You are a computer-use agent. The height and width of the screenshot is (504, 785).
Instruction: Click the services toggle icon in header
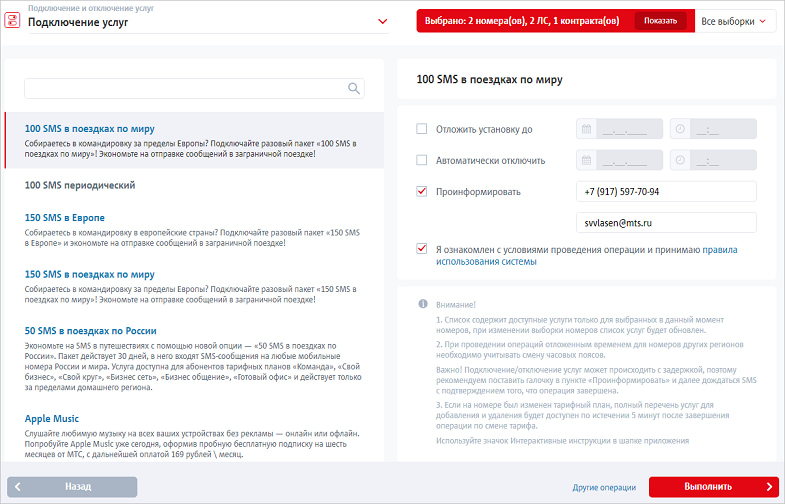[12, 21]
